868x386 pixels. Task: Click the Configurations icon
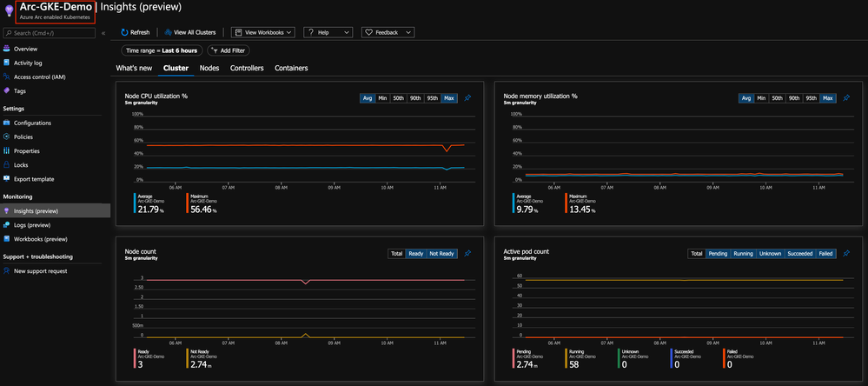coord(7,123)
